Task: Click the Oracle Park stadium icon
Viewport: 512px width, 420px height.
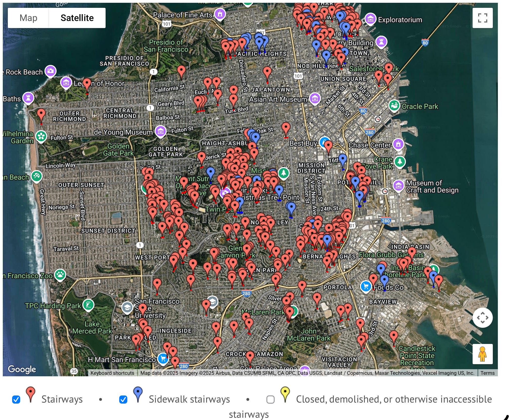Action: pos(394,105)
